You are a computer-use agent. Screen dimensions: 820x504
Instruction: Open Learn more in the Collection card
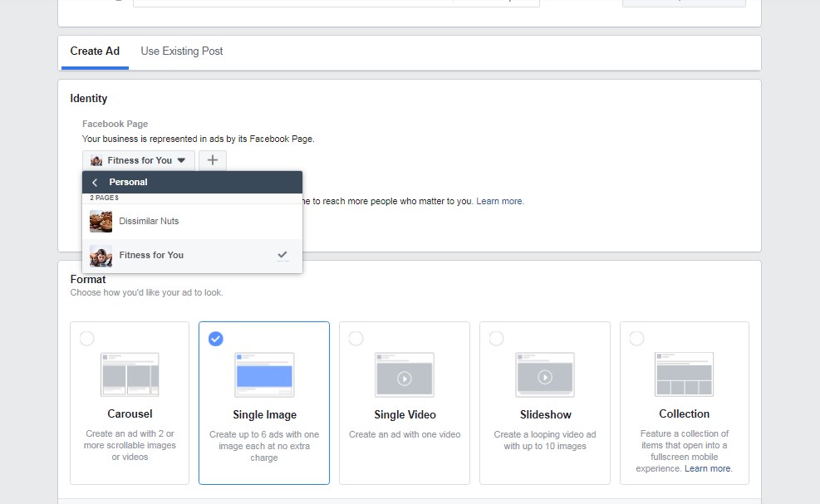708,468
